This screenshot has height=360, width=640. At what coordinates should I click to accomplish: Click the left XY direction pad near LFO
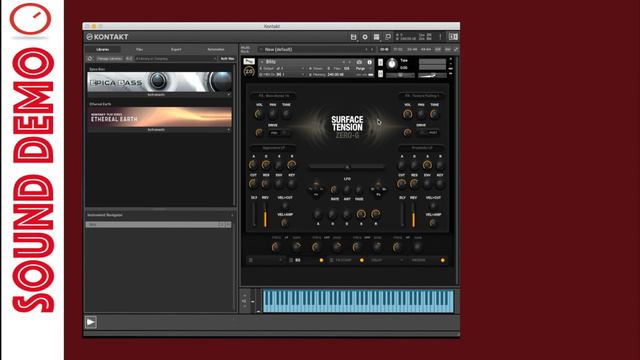(x=316, y=189)
